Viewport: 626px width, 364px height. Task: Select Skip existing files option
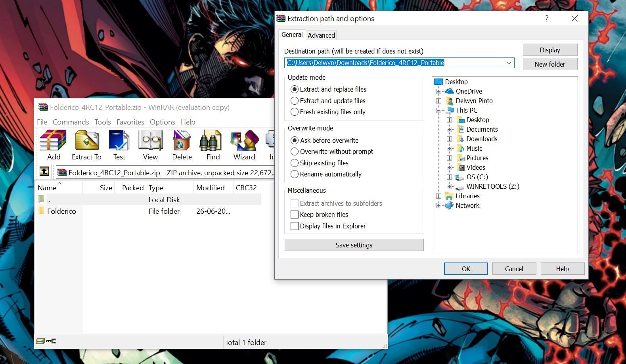point(294,163)
